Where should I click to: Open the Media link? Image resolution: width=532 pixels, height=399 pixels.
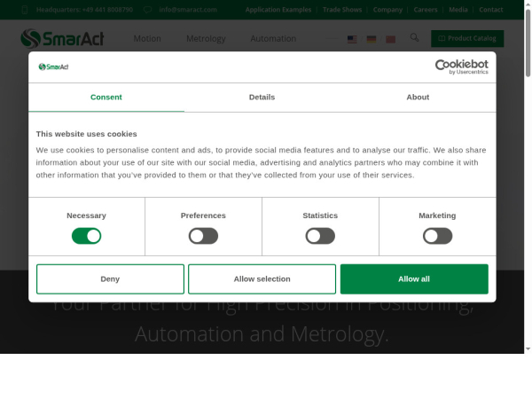click(x=458, y=10)
